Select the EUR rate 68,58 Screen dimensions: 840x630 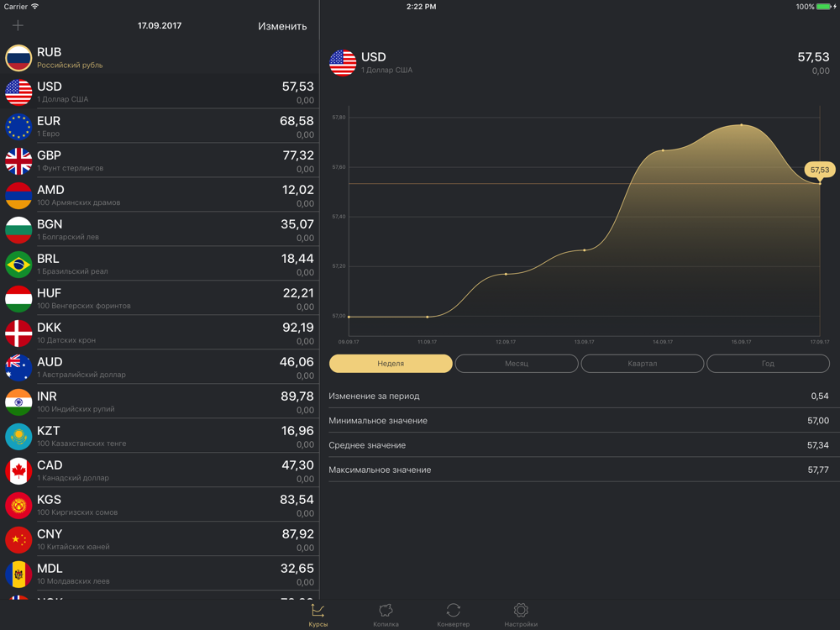point(297,121)
